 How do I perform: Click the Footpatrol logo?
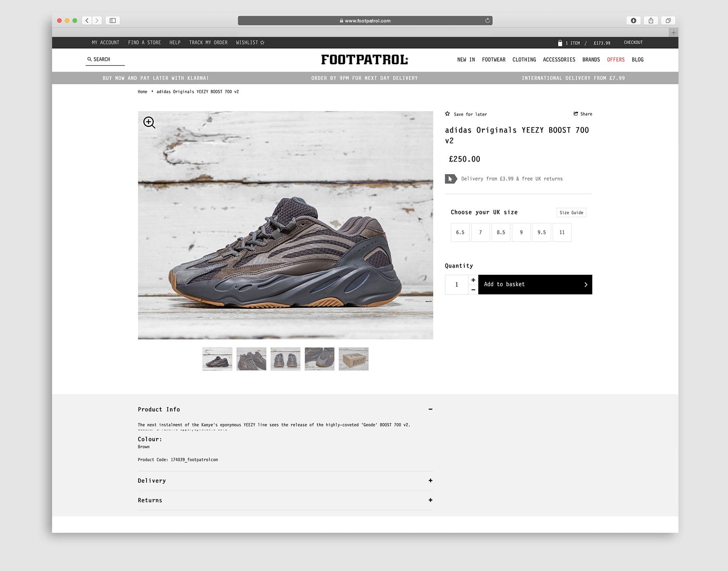coord(364,60)
